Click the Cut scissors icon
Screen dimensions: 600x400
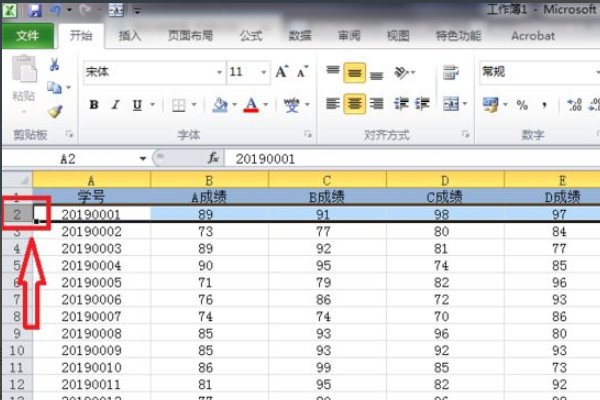point(54,65)
